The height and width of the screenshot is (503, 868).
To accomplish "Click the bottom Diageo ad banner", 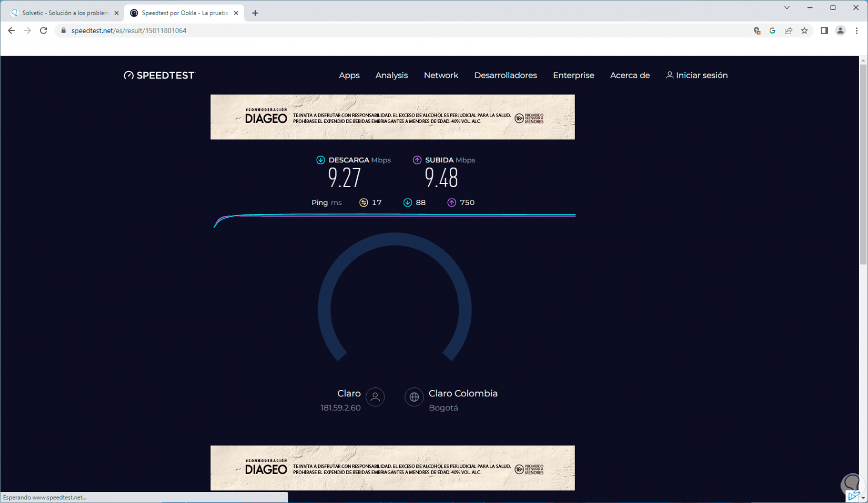I will click(x=392, y=468).
